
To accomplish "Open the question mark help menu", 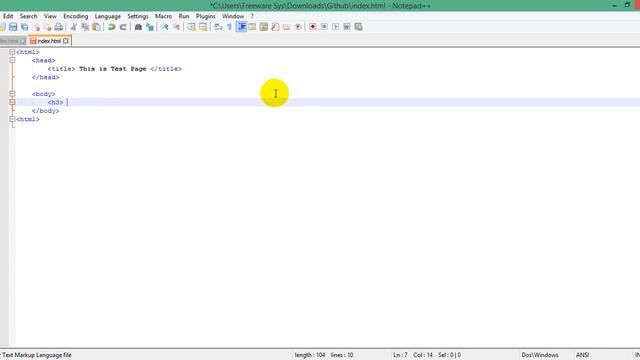I will click(252, 16).
